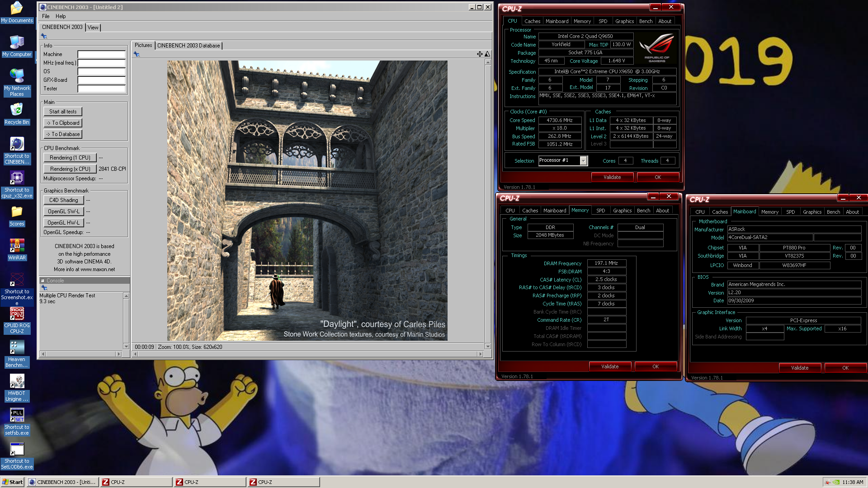This screenshot has width=868, height=488.
Task: Open the Help menu in CINEBENCH
Action: (x=61, y=16)
